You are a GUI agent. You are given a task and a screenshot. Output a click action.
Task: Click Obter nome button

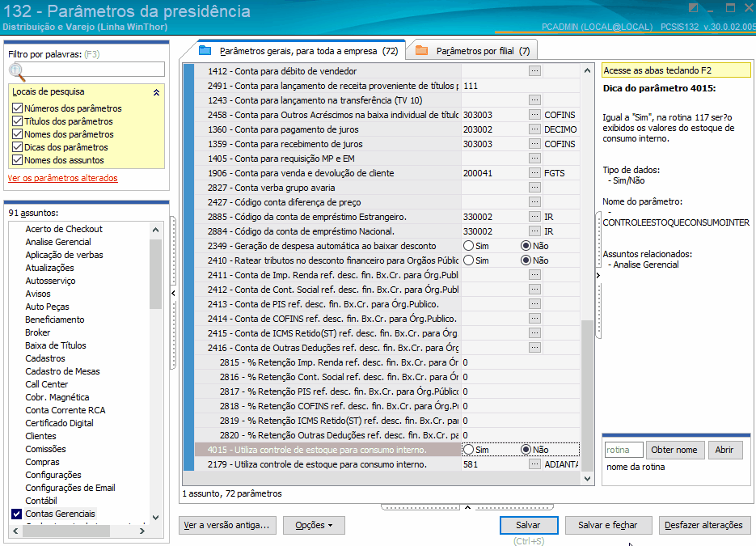[674, 450]
